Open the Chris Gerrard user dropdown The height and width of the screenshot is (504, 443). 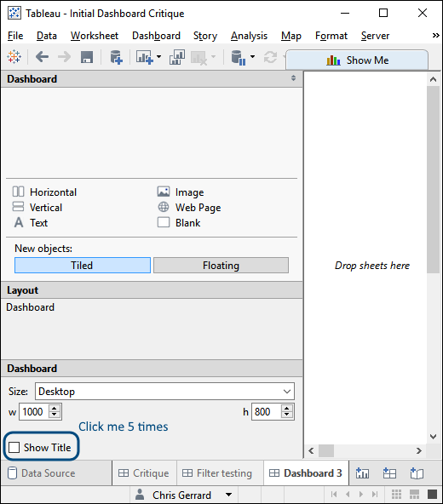click(228, 495)
